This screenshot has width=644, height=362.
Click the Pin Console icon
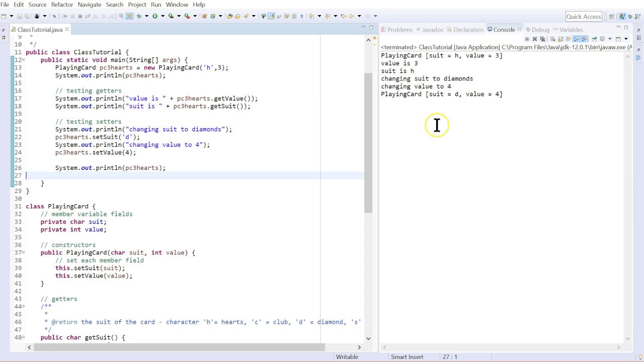tap(594, 39)
